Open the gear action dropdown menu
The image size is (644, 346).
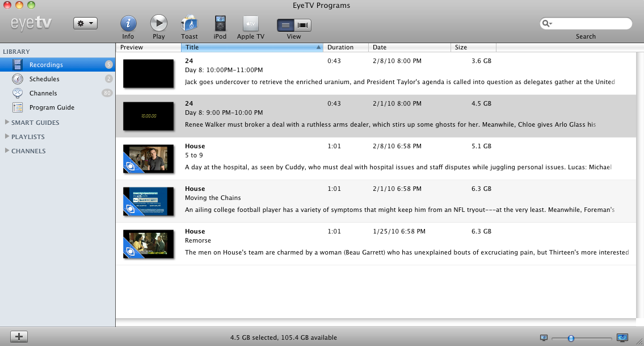pos(86,23)
